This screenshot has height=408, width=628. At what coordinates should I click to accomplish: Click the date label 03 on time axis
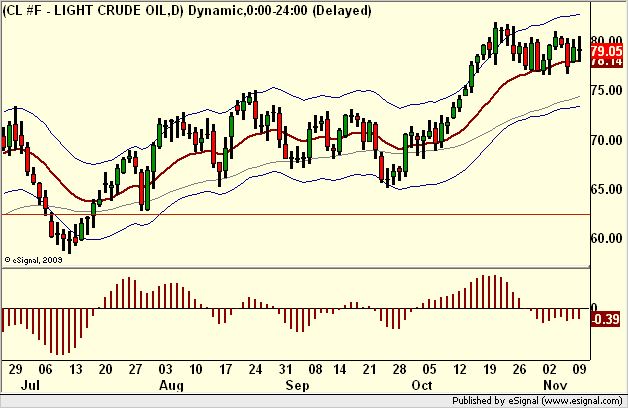pos(165,369)
